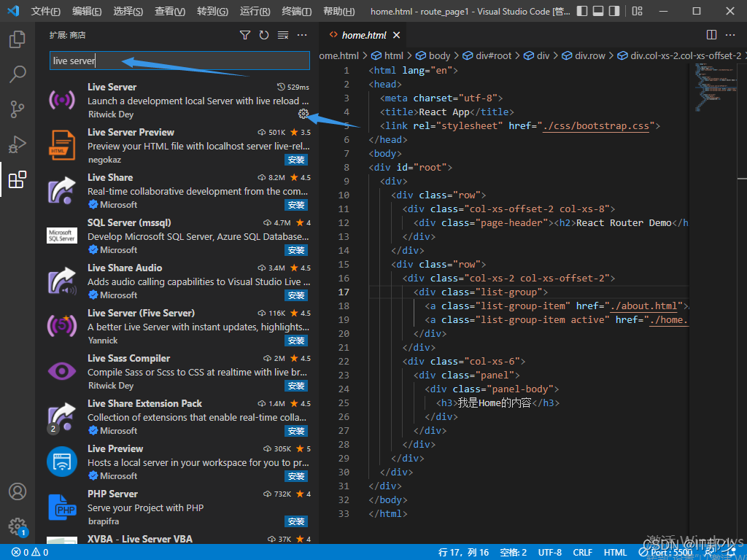Screen dimensions: 747x560
Task: Toggle primary side bar layout icon
Action: click(581, 11)
